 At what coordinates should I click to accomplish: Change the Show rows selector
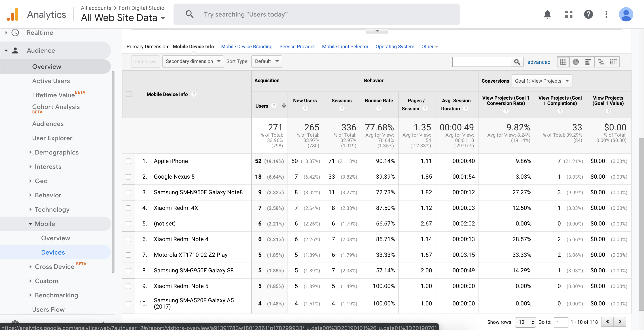(525, 322)
